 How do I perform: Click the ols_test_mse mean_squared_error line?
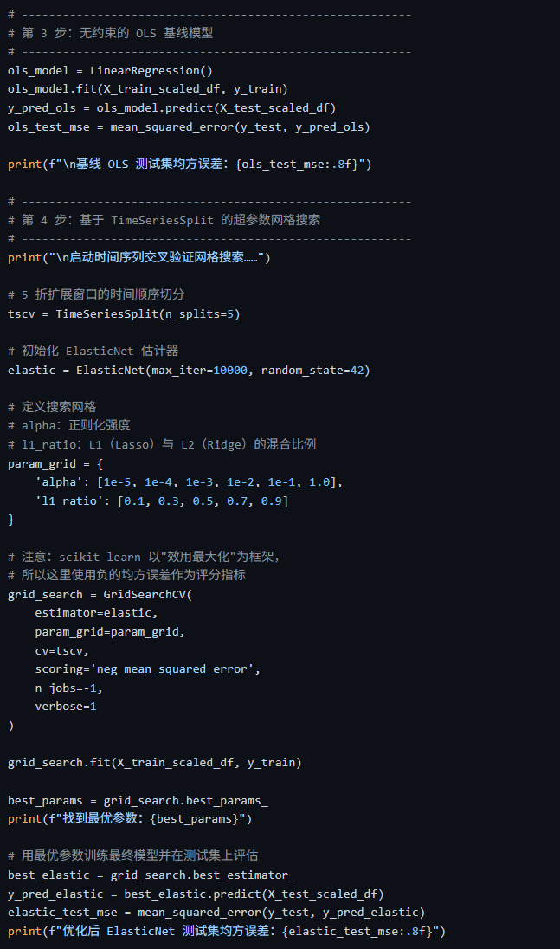click(x=189, y=127)
